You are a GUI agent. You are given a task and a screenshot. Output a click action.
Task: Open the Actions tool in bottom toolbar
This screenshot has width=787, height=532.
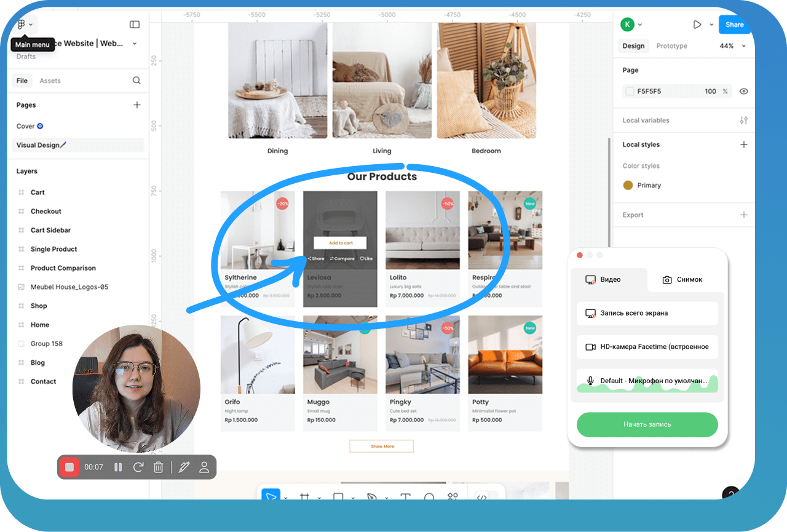(x=453, y=496)
